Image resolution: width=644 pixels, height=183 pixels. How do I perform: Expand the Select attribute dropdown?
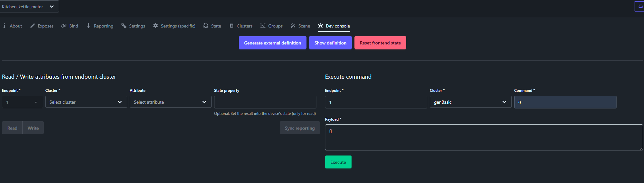[170, 102]
